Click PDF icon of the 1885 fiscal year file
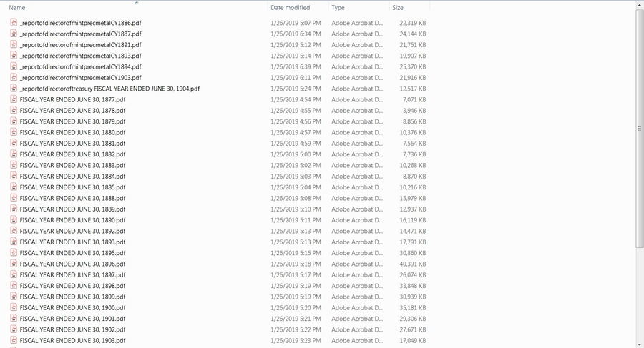The image size is (644, 348). coord(14,187)
